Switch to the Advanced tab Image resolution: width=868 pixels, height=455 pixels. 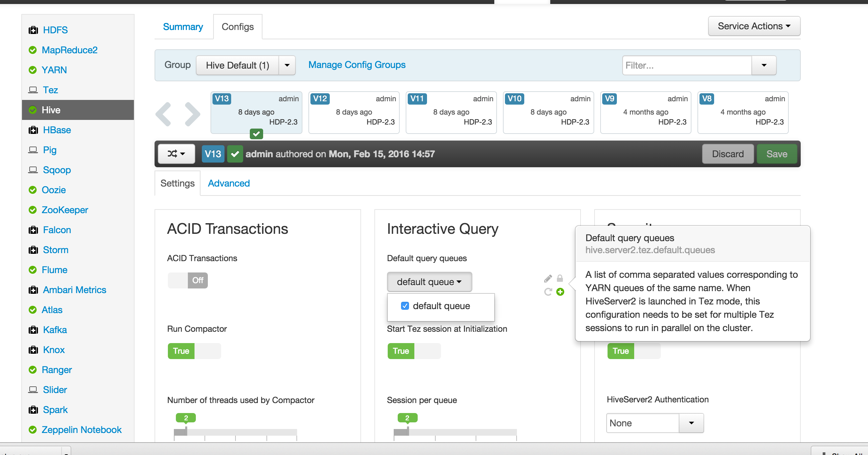pyautogui.click(x=228, y=183)
